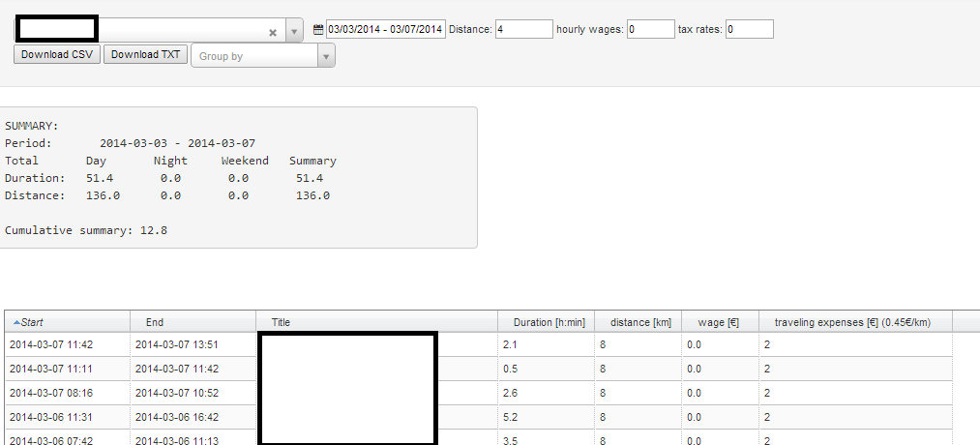Sort by distance [km] column header

coord(638,322)
